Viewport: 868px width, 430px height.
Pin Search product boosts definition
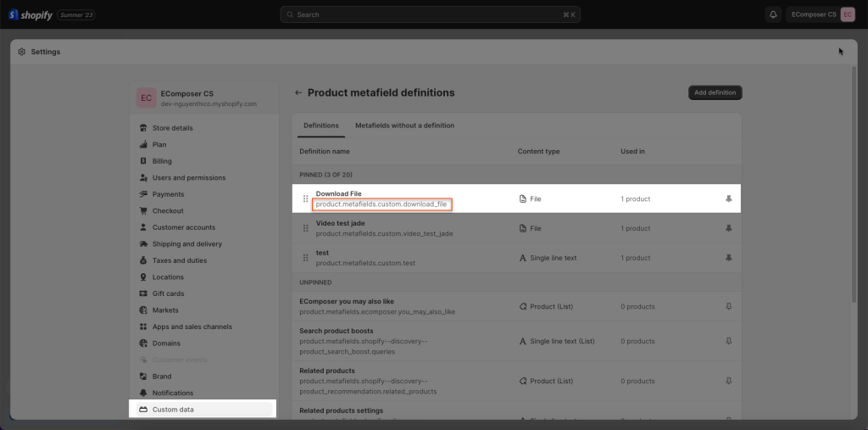point(728,341)
